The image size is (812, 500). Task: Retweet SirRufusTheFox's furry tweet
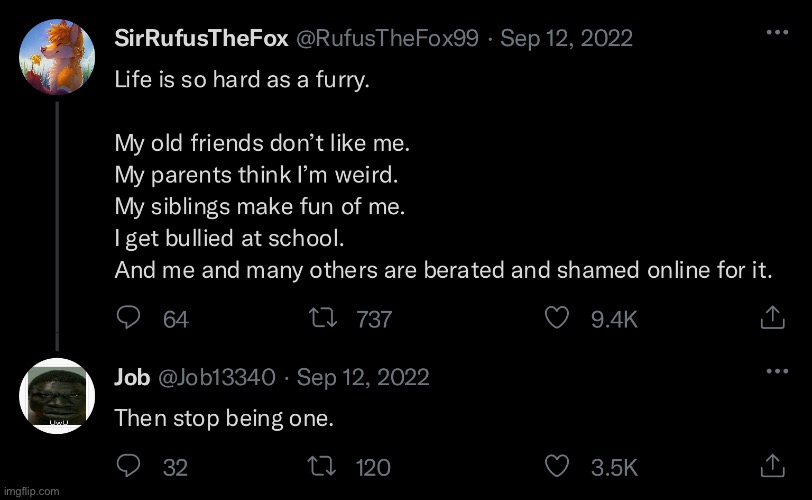click(x=320, y=319)
